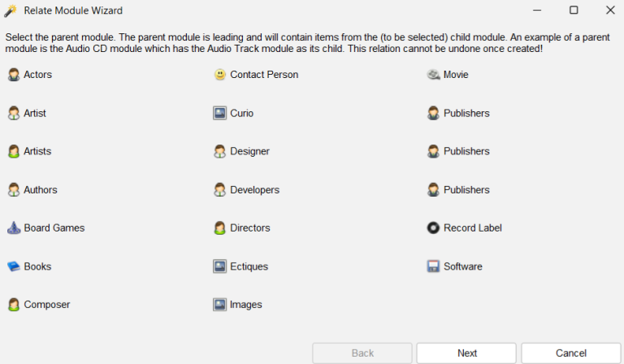Select the Ectiques module icon
Screen dimensions: 624x364
220,266
